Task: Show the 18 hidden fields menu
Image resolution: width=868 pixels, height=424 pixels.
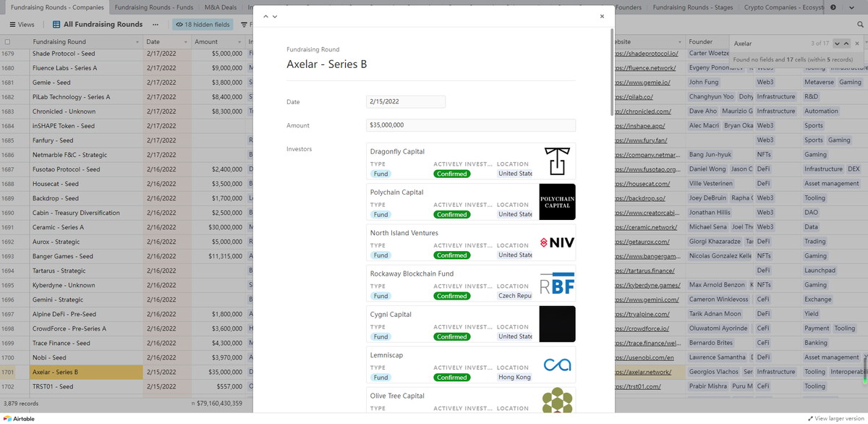Action: click(x=203, y=25)
